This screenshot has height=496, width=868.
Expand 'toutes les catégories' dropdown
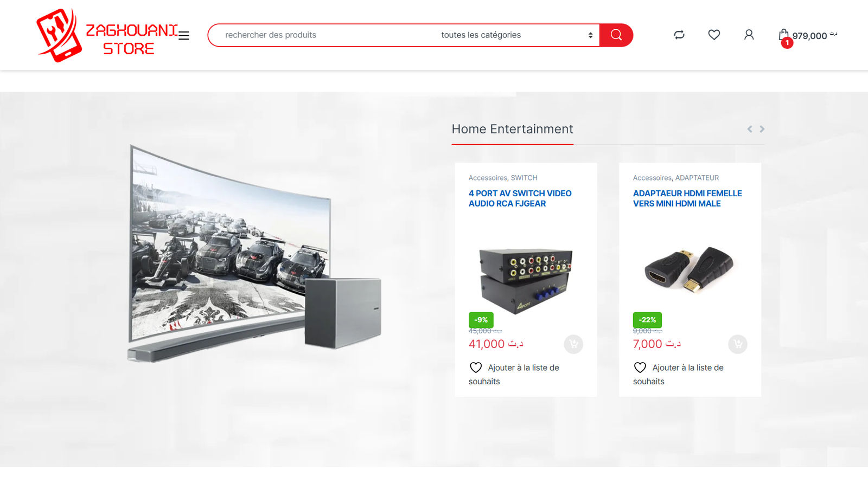[x=517, y=35]
